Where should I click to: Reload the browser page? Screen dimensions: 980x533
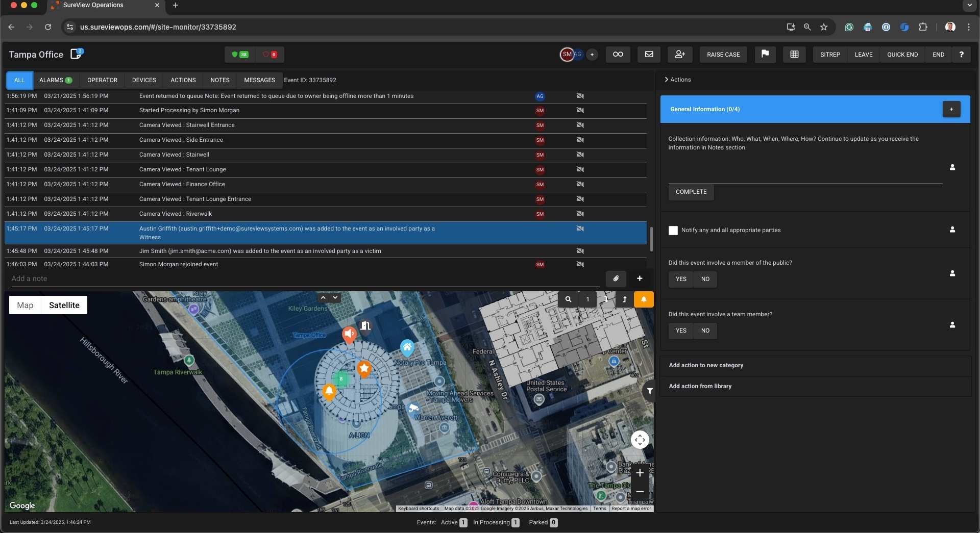pyautogui.click(x=48, y=27)
